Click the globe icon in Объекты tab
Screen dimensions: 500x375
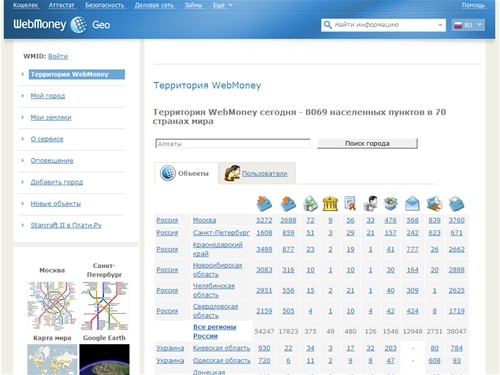pos(168,173)
